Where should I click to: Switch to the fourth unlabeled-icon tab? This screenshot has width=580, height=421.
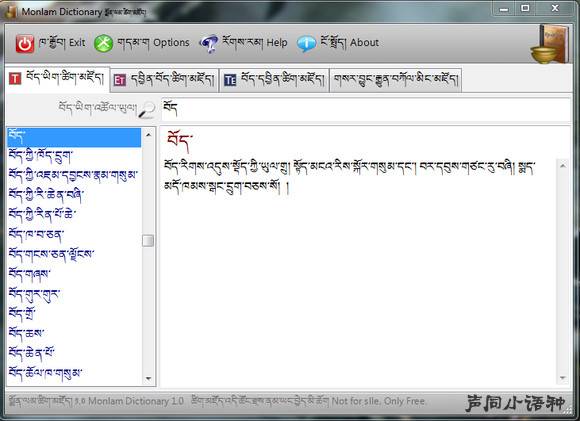click(395, 80)
